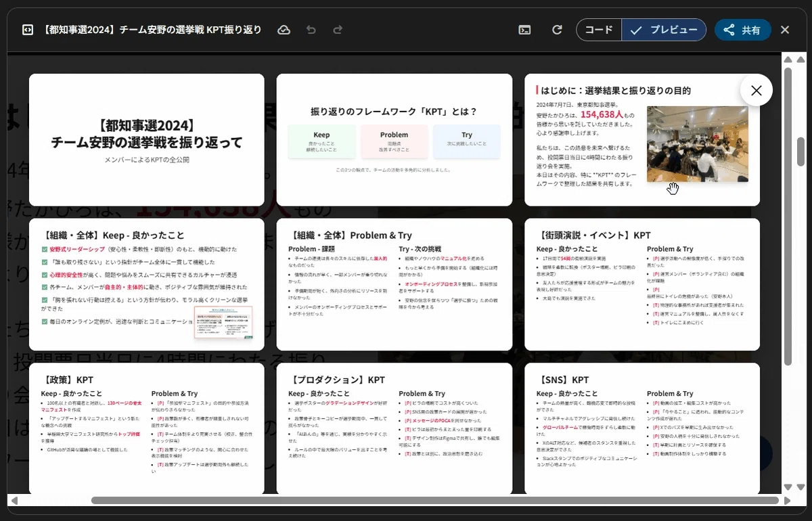Viewport: 812px width, 521px height.
Task: Click the 共有 share button
Action: tap(742, 30)
